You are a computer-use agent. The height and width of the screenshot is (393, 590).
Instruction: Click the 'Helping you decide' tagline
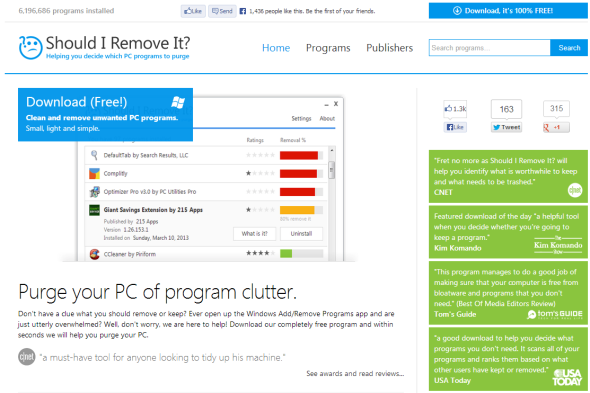[x=117, y=56]
